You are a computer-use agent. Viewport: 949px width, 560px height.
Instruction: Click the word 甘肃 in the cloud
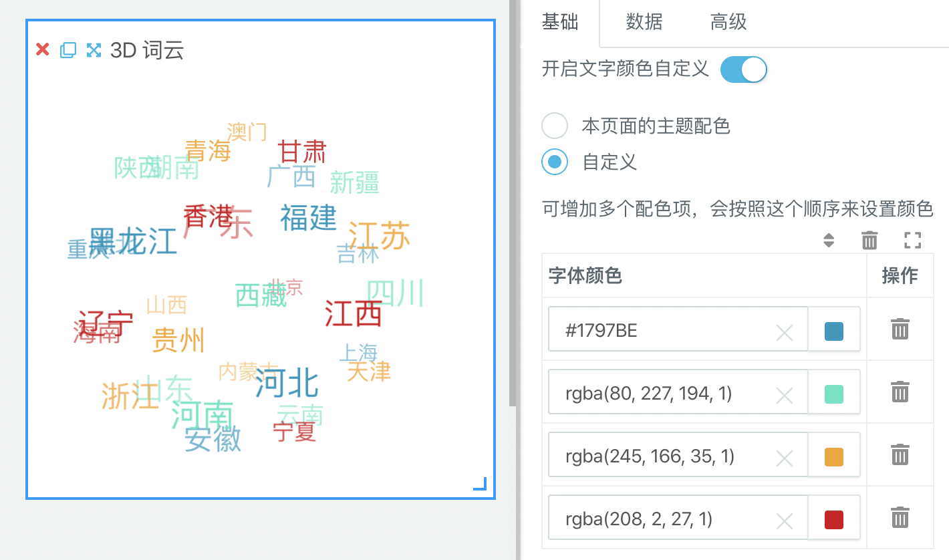coord(302,152)
